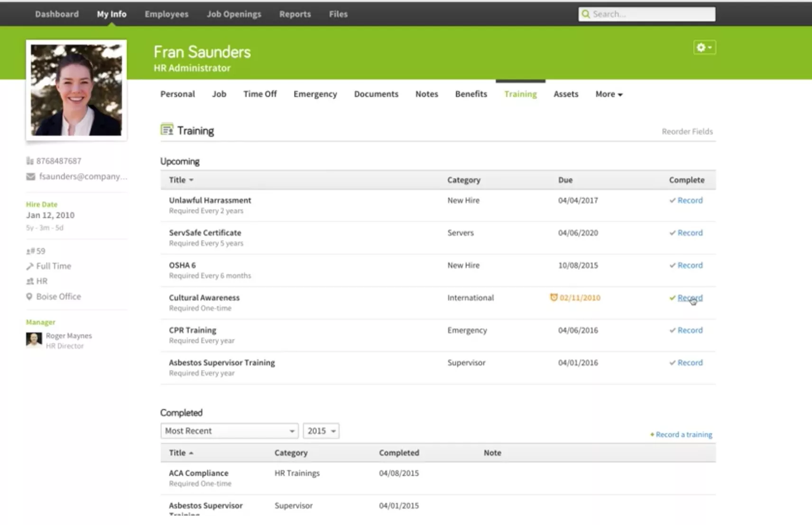
Task: Switch to the Benefits tab
Action: pos(471,94)
